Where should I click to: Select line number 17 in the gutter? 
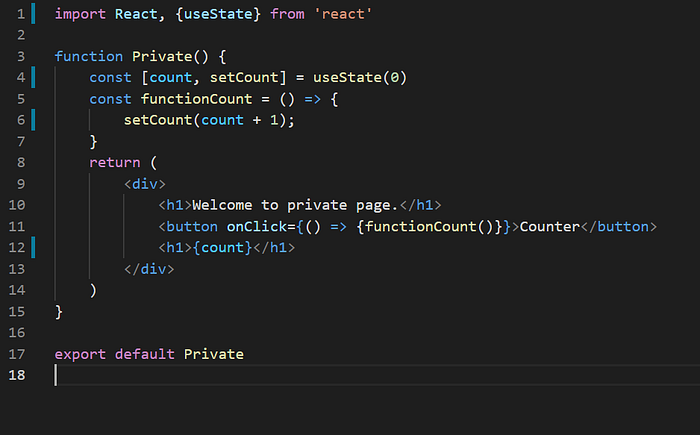(17, 354)
